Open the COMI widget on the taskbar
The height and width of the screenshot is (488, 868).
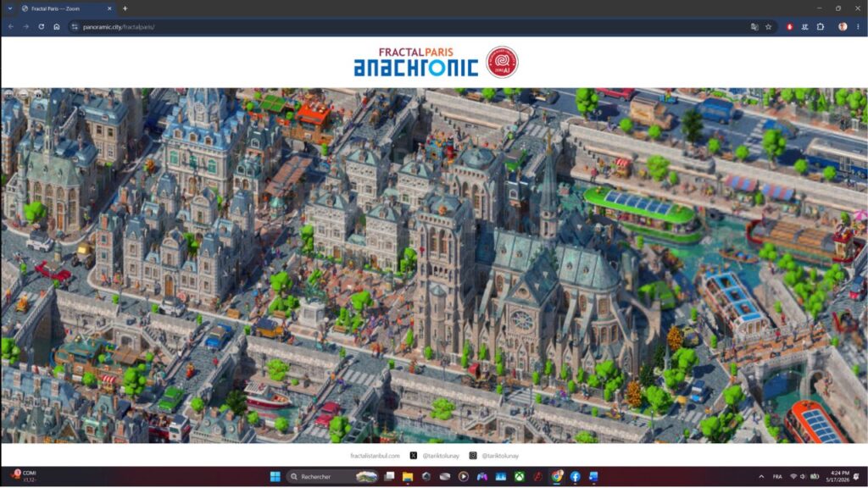point(23,476)
